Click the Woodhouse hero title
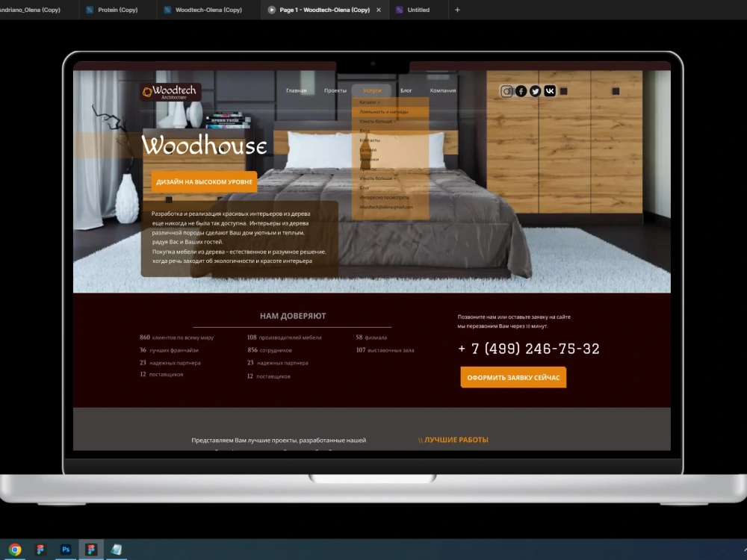Viewport: 747px width, 560px height. (205, 146)
